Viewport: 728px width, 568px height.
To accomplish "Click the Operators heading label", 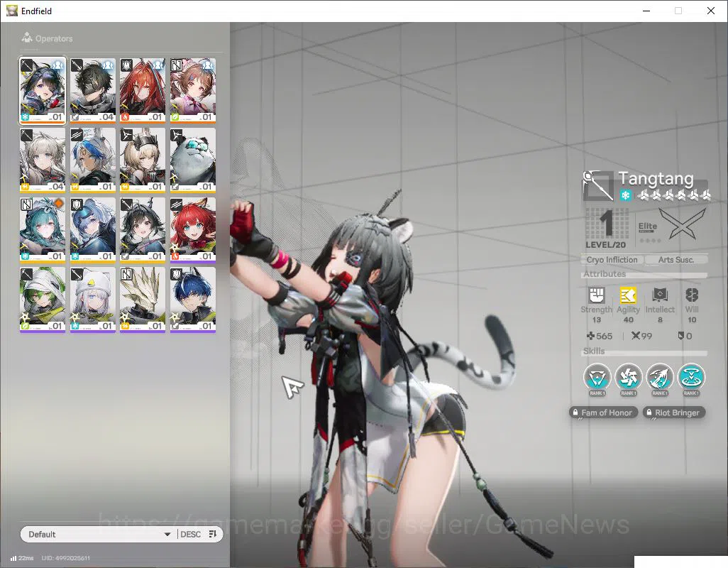I will pos(54,38).
